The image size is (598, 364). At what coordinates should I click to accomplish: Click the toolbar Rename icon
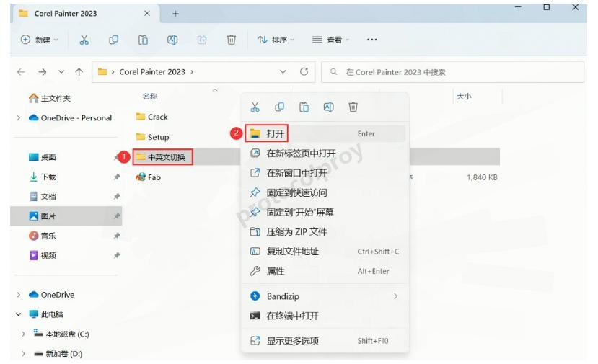[x=172, y=40]
